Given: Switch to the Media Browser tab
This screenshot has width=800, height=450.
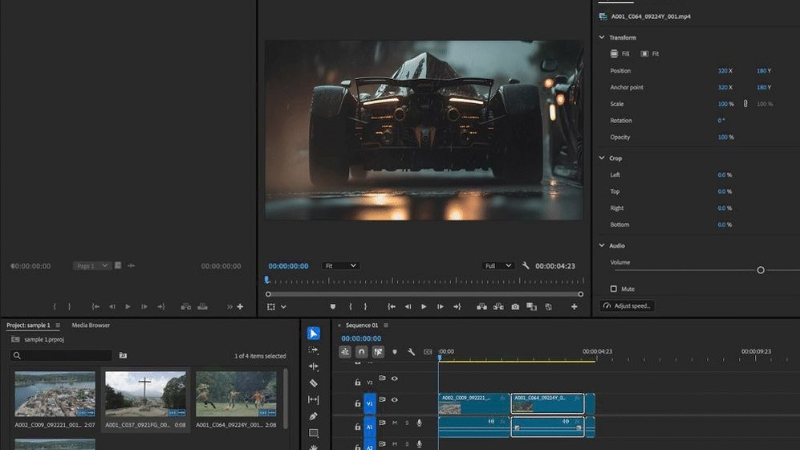Looking at the screenshot, I should [x=91, y=325].
